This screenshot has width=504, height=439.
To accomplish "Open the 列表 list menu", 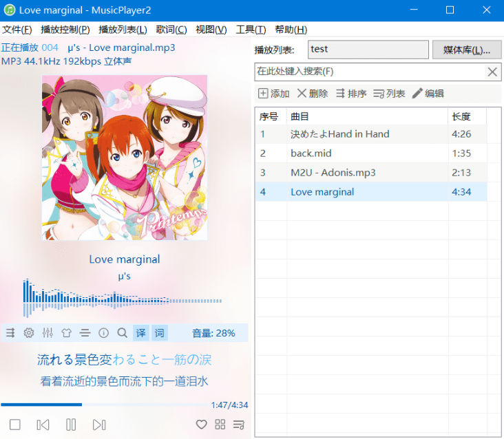I will pos(389,94).
